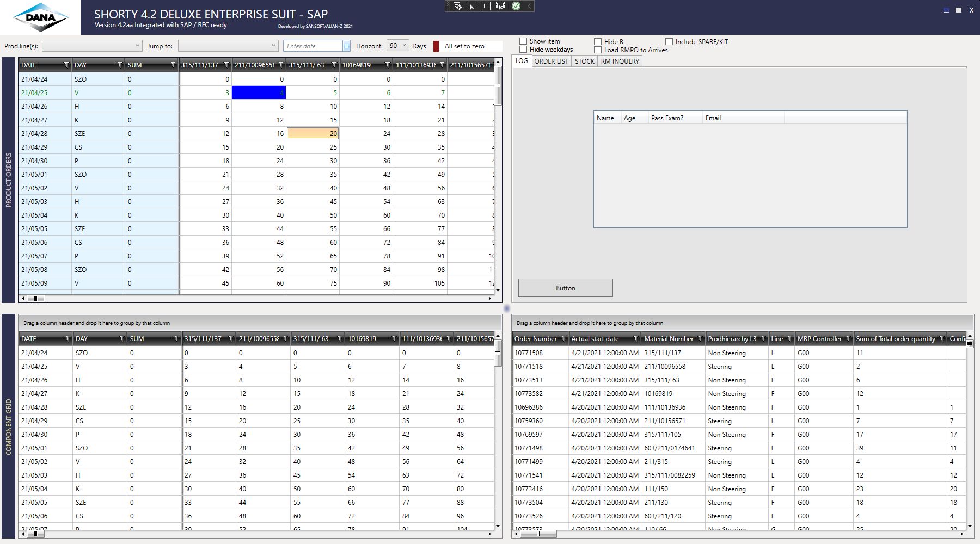980x544 pixels.
Task: Check the Include SPARE/KIT option
Action: pos(669,42)
